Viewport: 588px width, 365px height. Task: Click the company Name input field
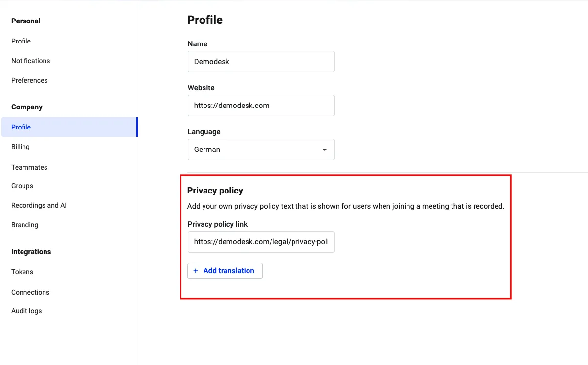click(x=261, y=62)
